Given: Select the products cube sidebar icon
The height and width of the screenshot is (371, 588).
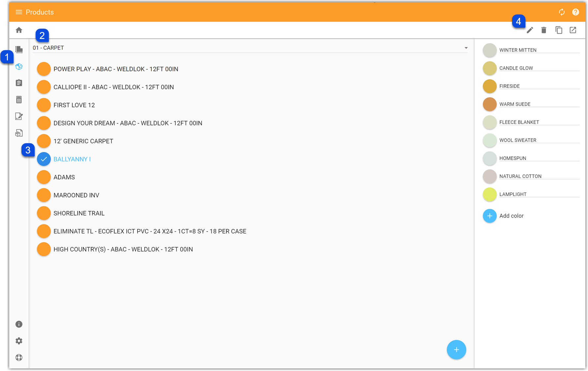Looking at the screenshot, I should pyautogui.click(x=19, y=66).
